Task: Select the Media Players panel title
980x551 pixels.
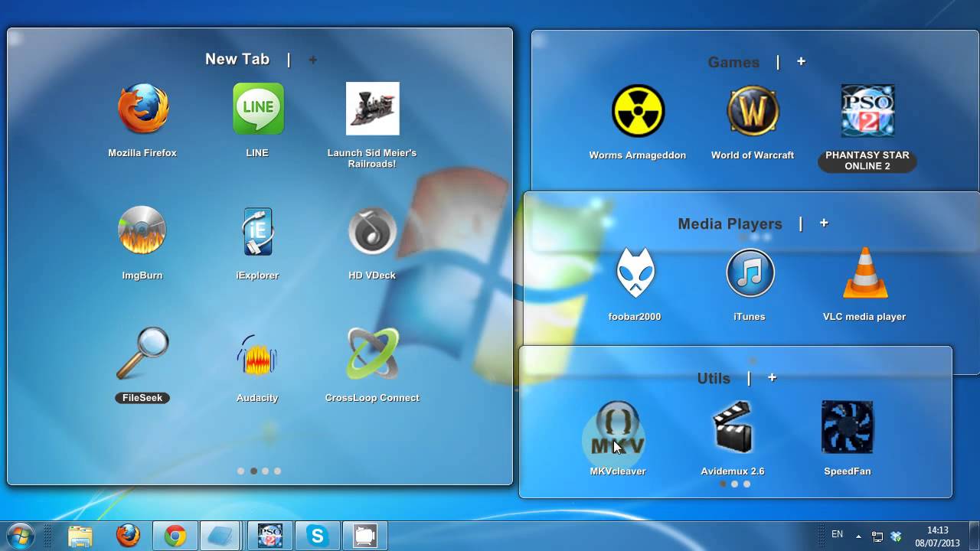Action: 730,223
